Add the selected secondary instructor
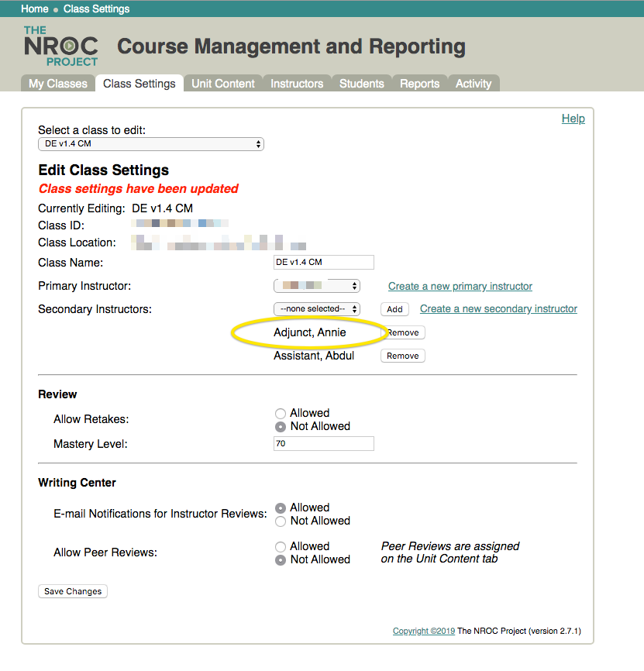This screenshot has width=644, height=671. [x=394, y=309]
